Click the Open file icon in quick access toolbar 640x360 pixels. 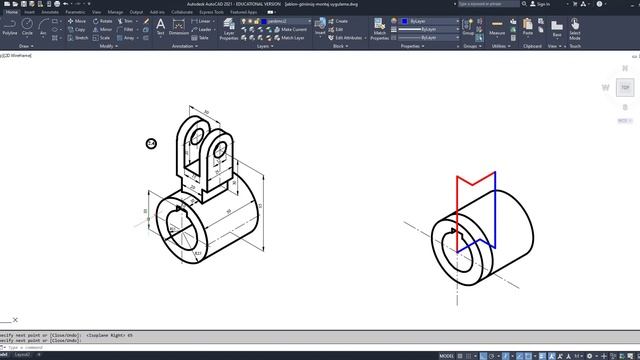coord(15,4)
